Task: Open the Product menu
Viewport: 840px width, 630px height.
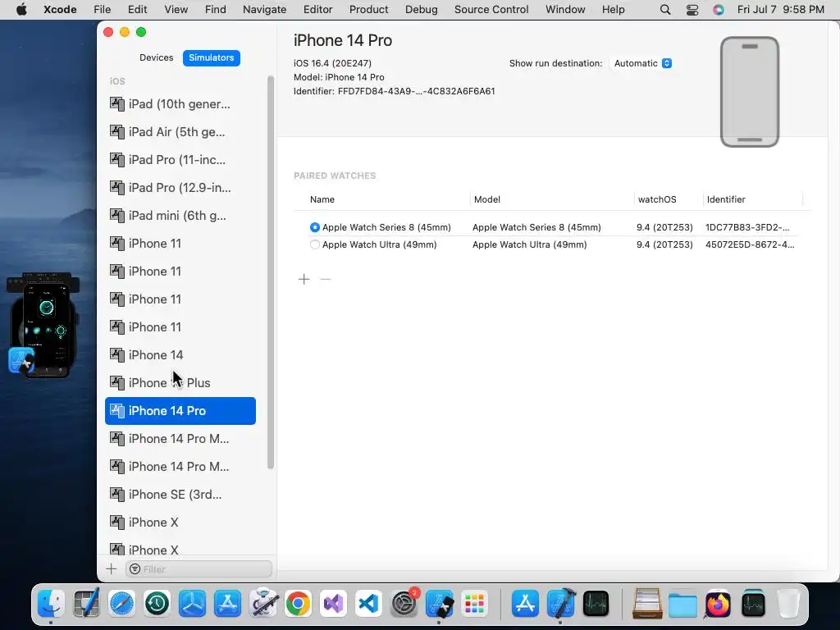Action: point(368,10)
